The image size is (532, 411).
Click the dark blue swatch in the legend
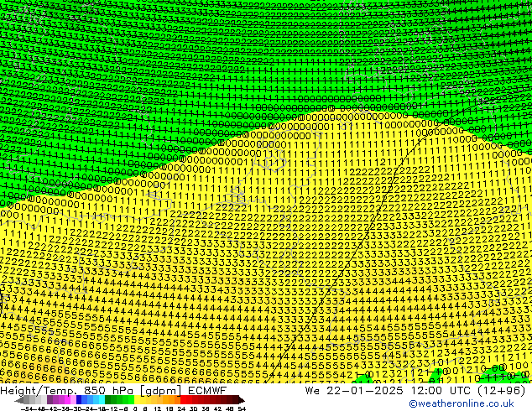79,400
